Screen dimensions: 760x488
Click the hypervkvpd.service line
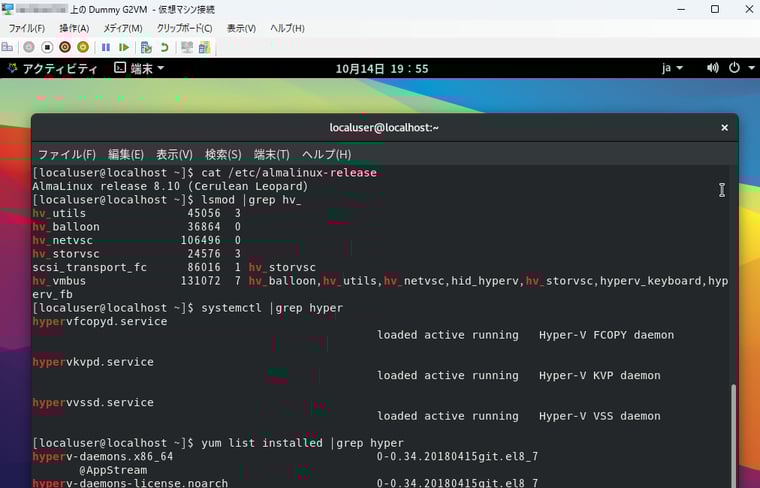(x=93, y=362)
